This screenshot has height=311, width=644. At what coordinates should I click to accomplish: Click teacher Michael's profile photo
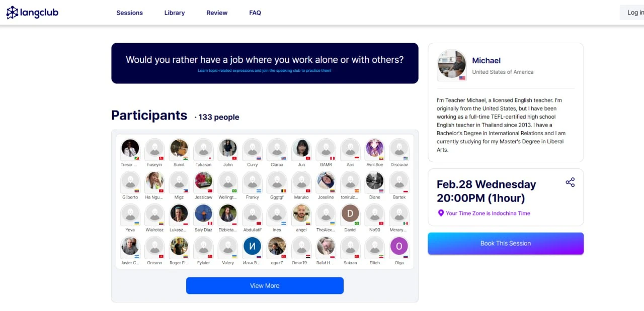coord(451,64)
